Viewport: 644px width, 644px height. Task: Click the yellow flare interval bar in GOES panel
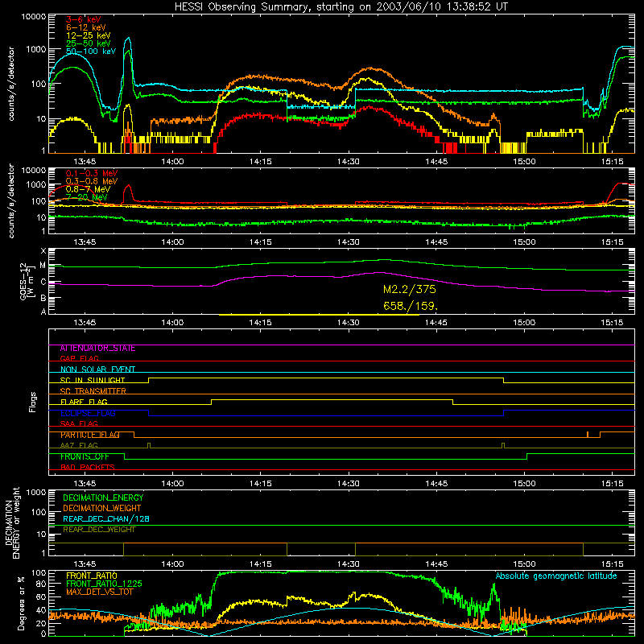point(319,315)
